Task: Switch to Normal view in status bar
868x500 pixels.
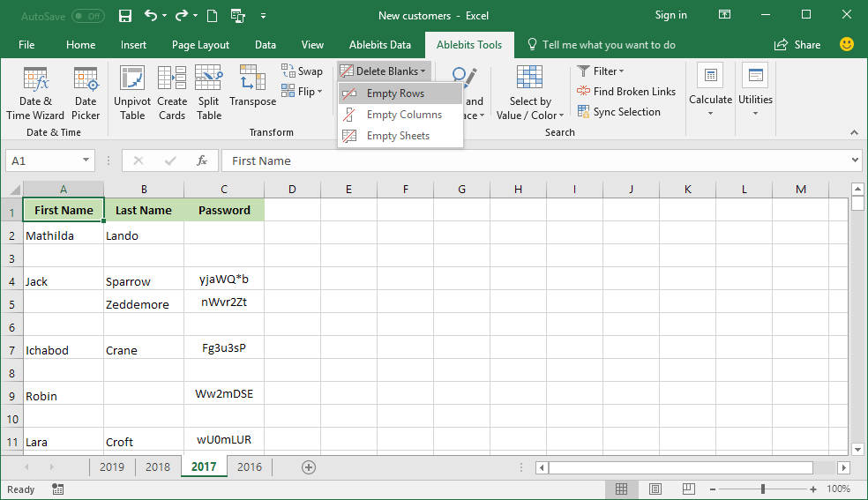Action: click(x=621, y=489)
